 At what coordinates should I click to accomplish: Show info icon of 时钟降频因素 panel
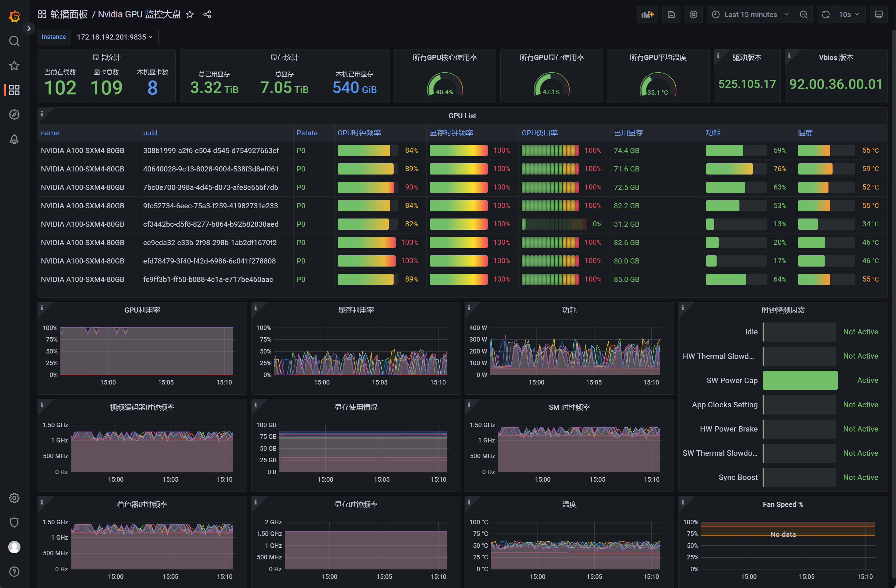(x=682, y=308)
